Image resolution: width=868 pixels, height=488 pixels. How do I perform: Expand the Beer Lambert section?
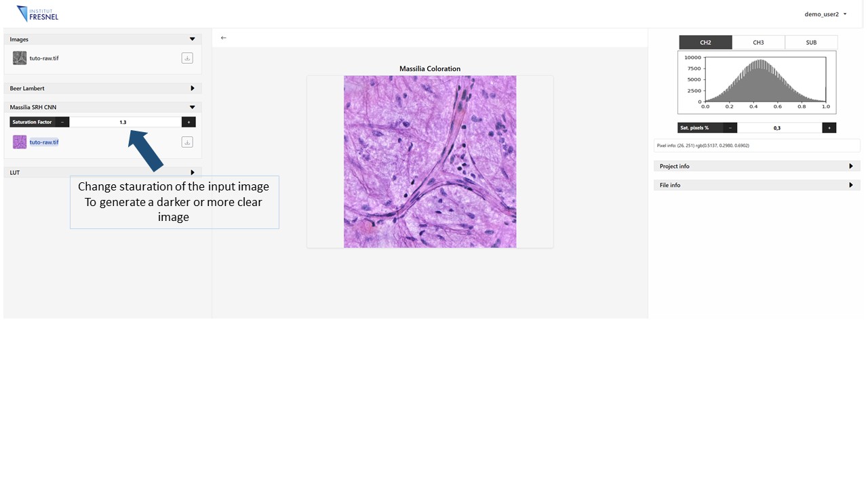[192, 88]
